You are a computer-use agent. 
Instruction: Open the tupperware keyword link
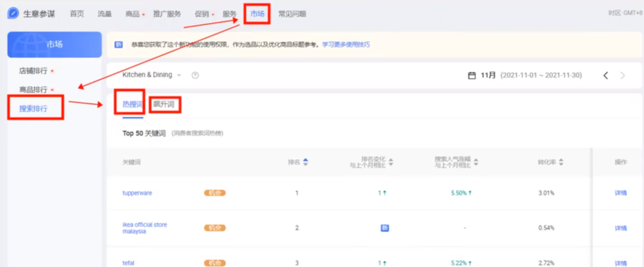point(137,193)
